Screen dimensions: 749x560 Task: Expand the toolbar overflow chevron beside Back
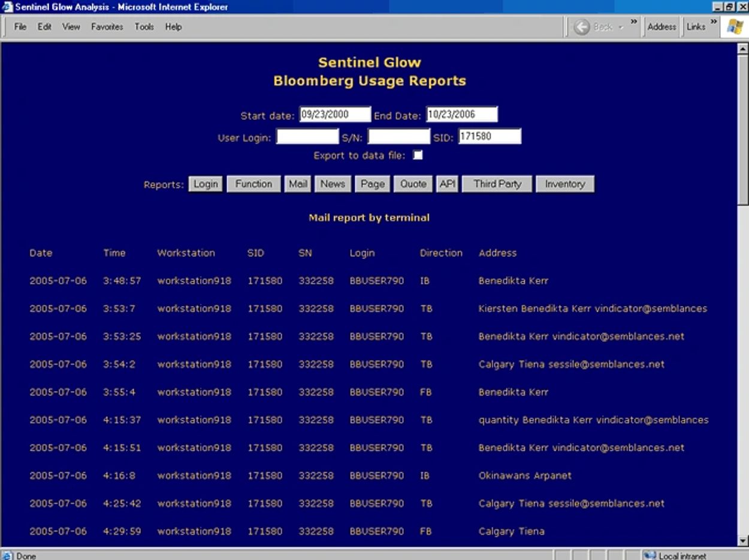[633, 23]
